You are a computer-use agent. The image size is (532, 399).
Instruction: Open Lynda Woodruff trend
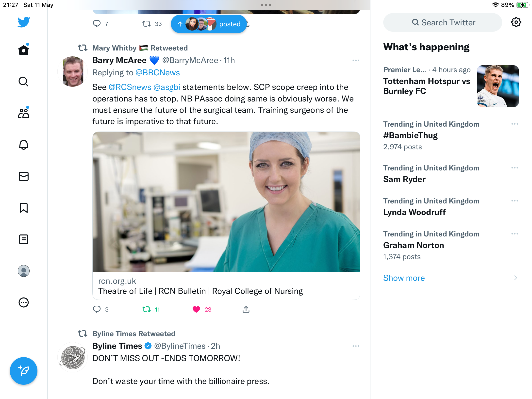coord(415,212)
